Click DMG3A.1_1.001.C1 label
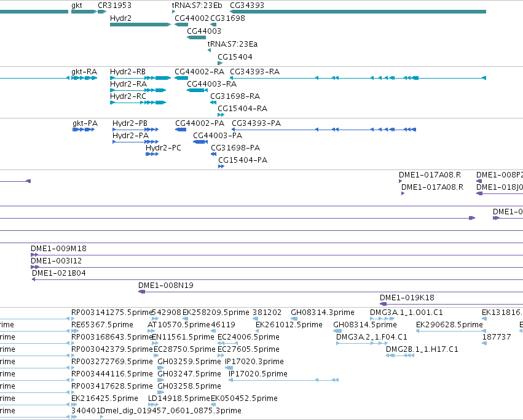The height and width of the screenshot is (420, 523). coord(407,313)
